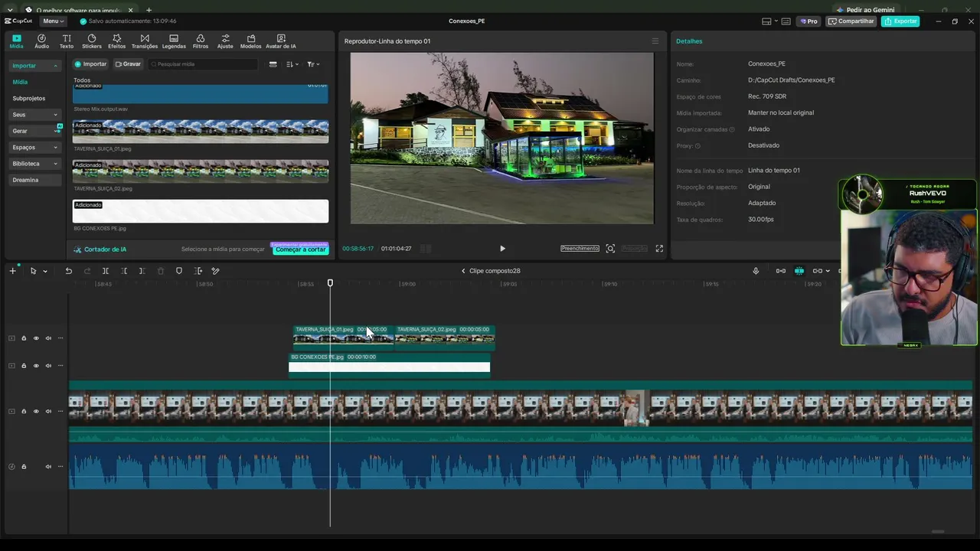980x551 pixels.
Task: Click the Importar media button
Action: point(90,64)
